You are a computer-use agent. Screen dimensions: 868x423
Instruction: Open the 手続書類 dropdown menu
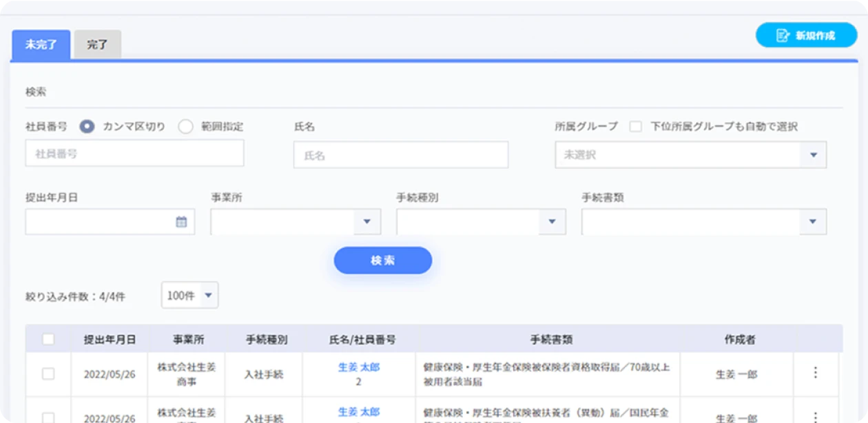(812, 222)
